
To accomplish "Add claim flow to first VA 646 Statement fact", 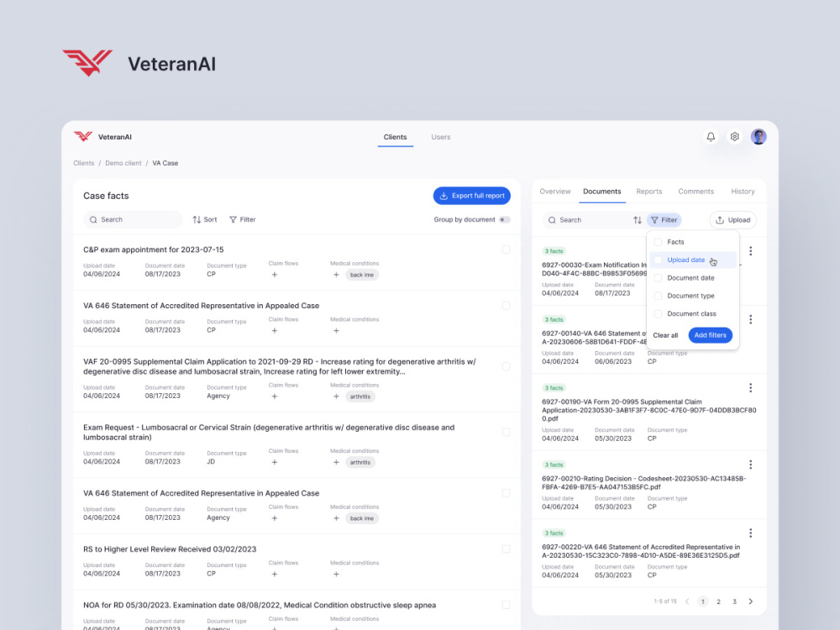I will tap(275, 330).
